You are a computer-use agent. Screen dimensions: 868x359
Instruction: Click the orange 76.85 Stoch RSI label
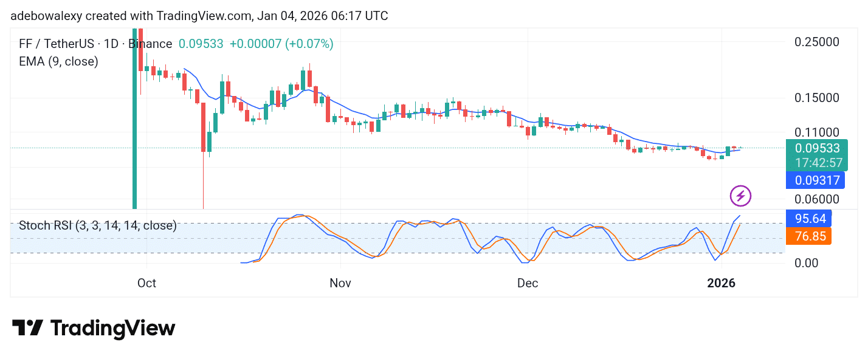810,236
